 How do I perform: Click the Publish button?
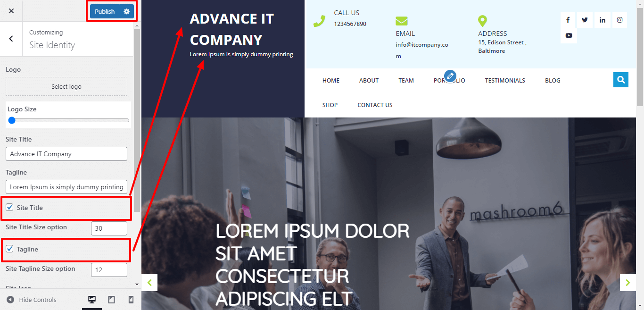(105, 11)
